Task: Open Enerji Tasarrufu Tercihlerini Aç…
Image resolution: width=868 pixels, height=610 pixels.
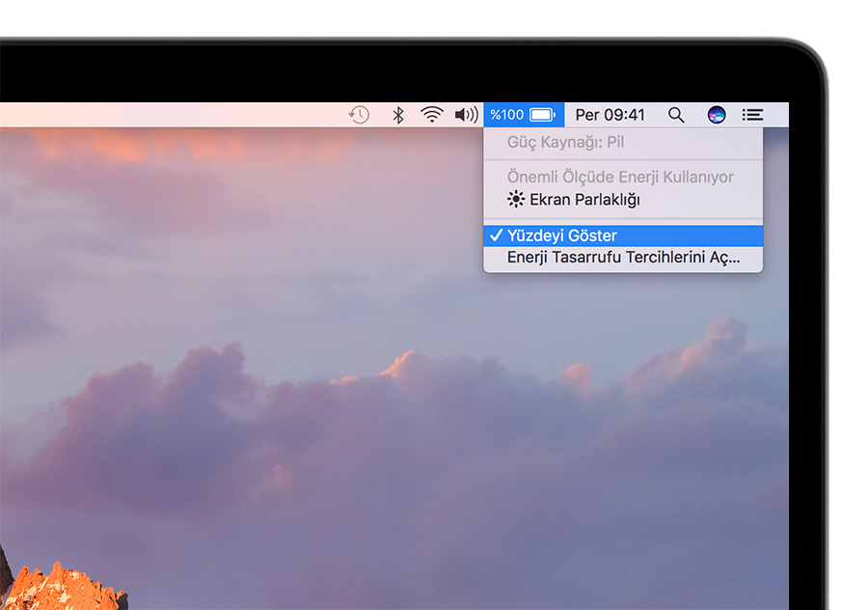Action: pos(623,257)
